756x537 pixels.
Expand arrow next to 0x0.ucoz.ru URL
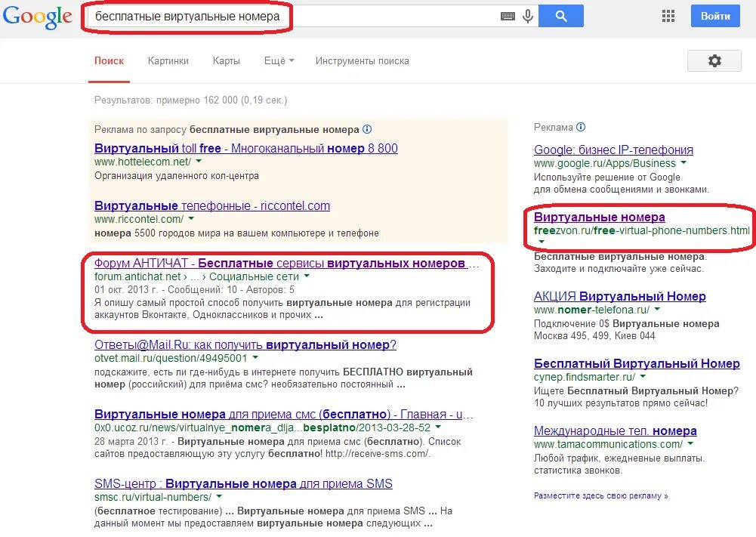(x=438, y=427)
